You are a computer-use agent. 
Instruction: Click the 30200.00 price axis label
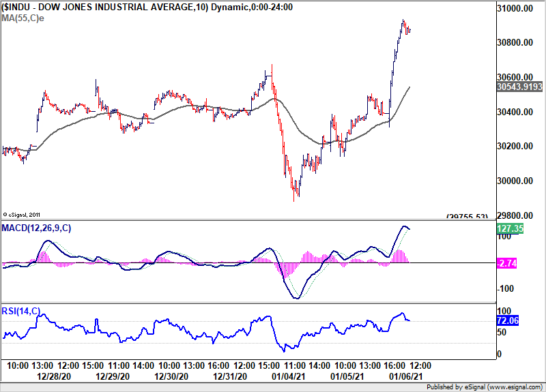[x=515, y=146]
